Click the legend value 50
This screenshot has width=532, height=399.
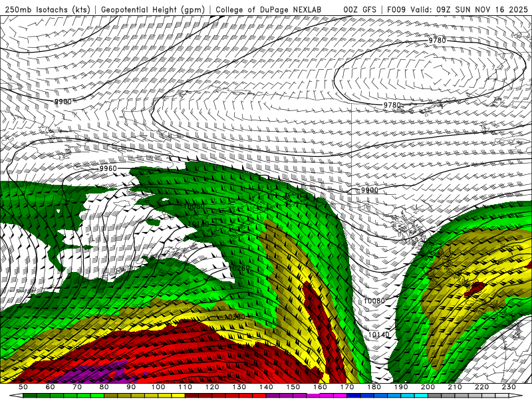pyautogui.click(x=23, y=387)
